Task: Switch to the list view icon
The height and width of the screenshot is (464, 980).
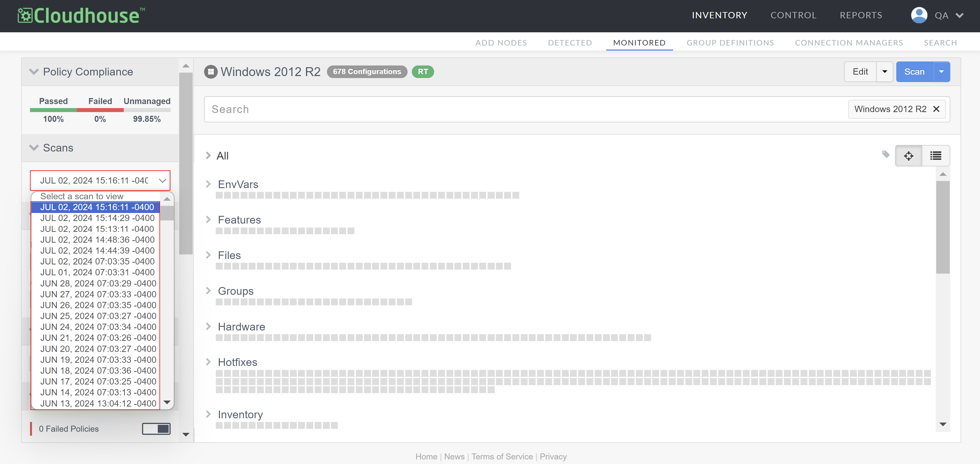Action: coord(936,156)
